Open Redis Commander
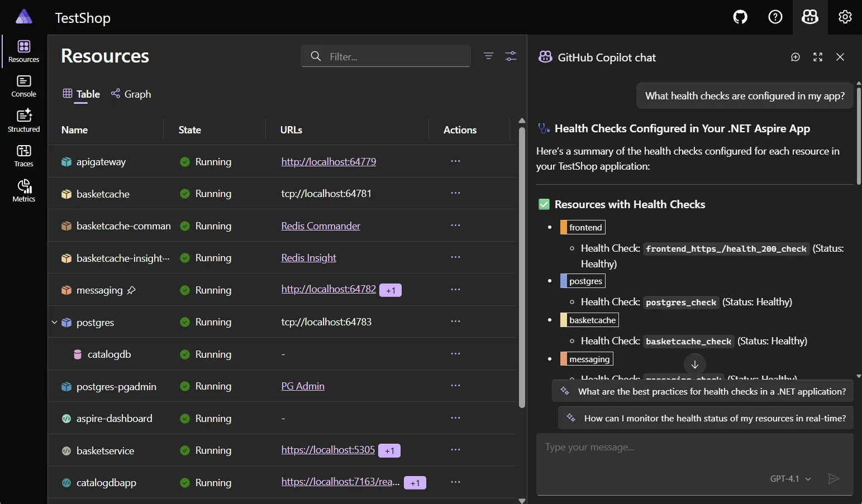Screen dimensions: 862x504 point(320,225)
